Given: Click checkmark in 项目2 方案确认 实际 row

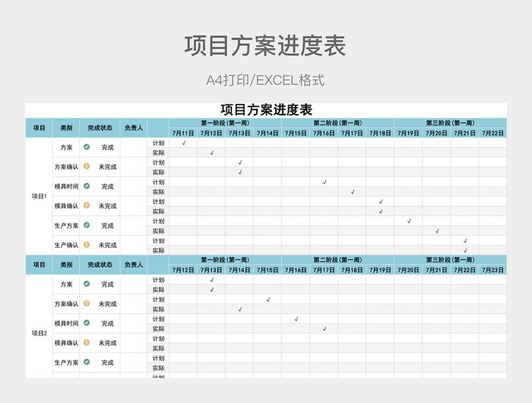Looking at the screenshot, I should 240,309.
